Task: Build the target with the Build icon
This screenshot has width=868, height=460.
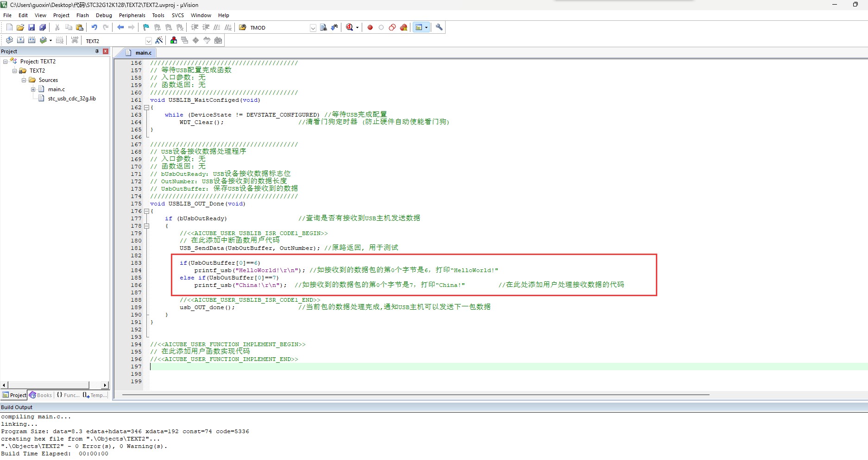Action: 20,41
